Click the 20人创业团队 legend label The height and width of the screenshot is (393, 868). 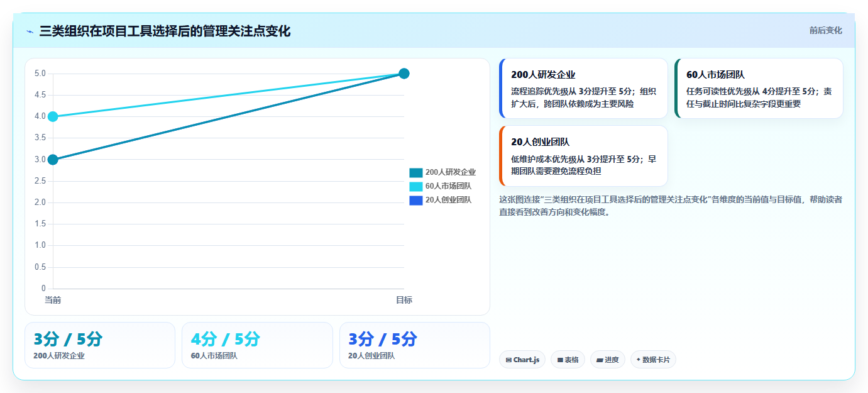[448, 200]
